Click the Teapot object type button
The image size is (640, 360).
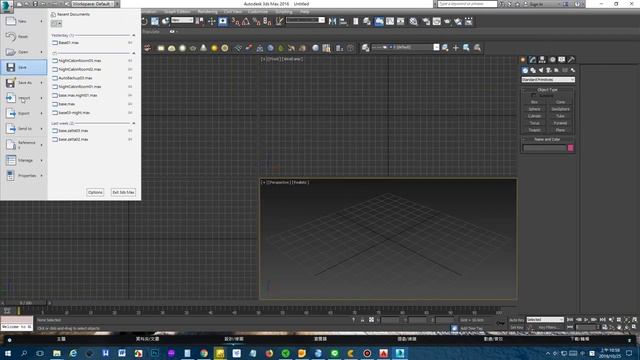click(x=534, y=130)
